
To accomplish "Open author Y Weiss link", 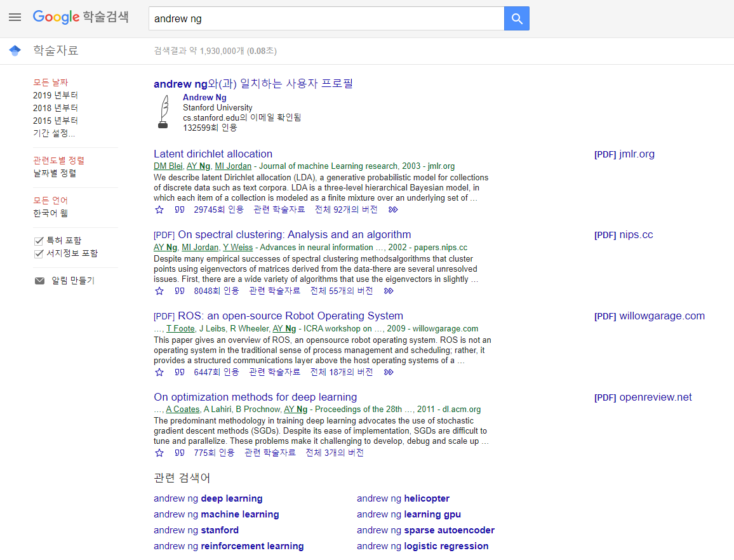I will click(238, 247).
